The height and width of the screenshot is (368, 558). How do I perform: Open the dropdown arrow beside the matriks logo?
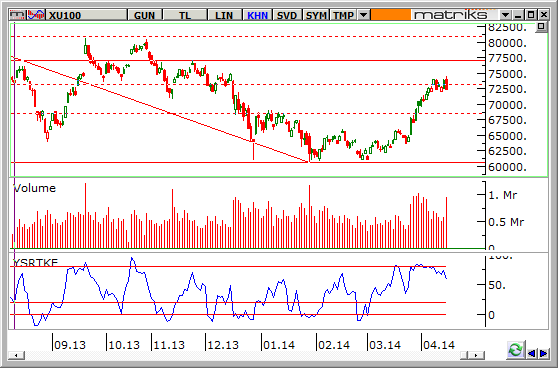coord(505,15)
